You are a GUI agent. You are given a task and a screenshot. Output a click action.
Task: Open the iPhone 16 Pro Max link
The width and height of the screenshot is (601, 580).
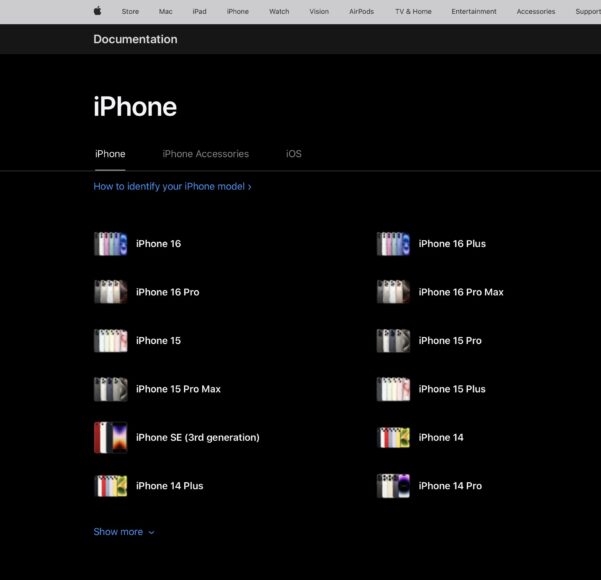pyautogui.click(x=461, y=292)
